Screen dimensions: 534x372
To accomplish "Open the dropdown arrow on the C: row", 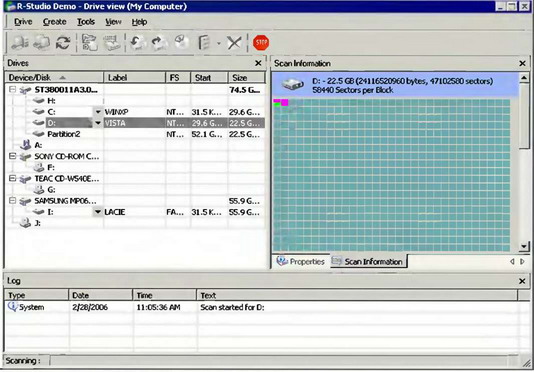I will pos(98,112).
